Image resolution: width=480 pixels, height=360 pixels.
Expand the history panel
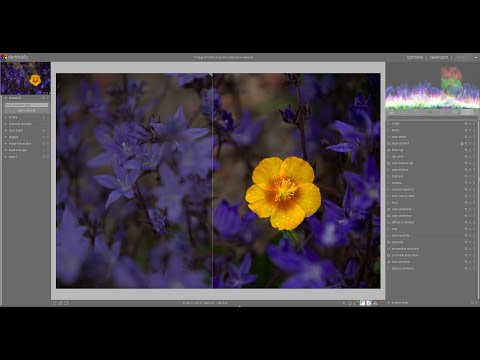pyautogui.click(x=6, y=117)
